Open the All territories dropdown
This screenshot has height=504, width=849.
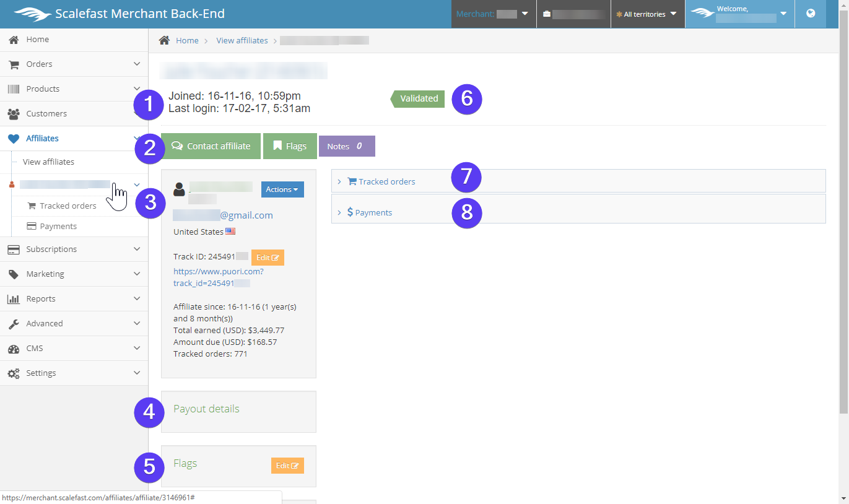(x=647, y=14)
